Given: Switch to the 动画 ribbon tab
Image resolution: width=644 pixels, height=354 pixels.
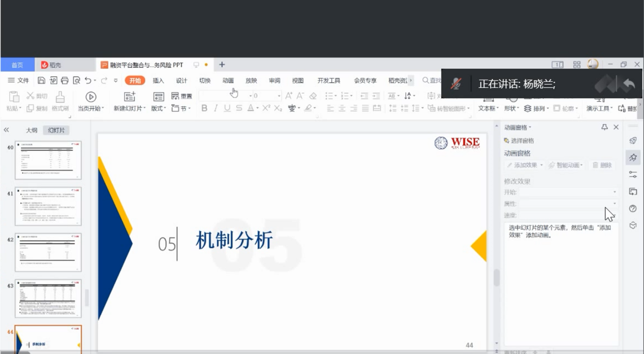Looking at the screenshot, I should click(x=228, y=80).
